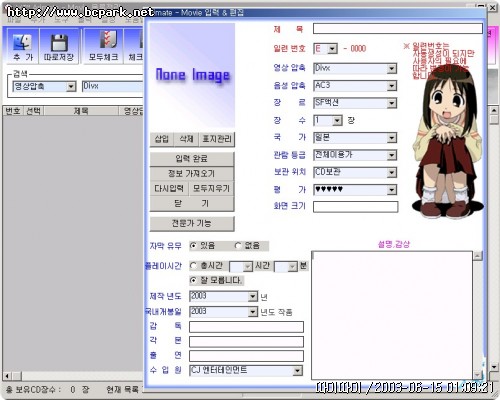Click the 제목 column header in list
This screenshot has width=500, height=400.
(x=81, y=111)
